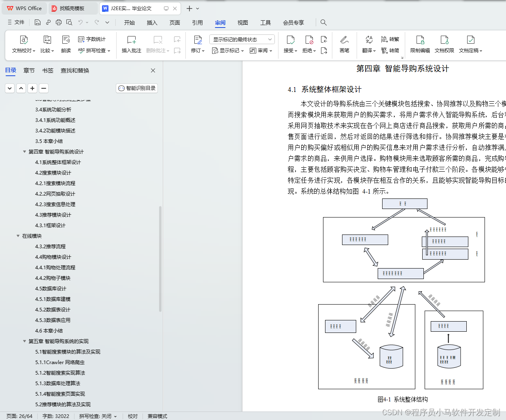Switch to the 书签 navigation tab

48,70
